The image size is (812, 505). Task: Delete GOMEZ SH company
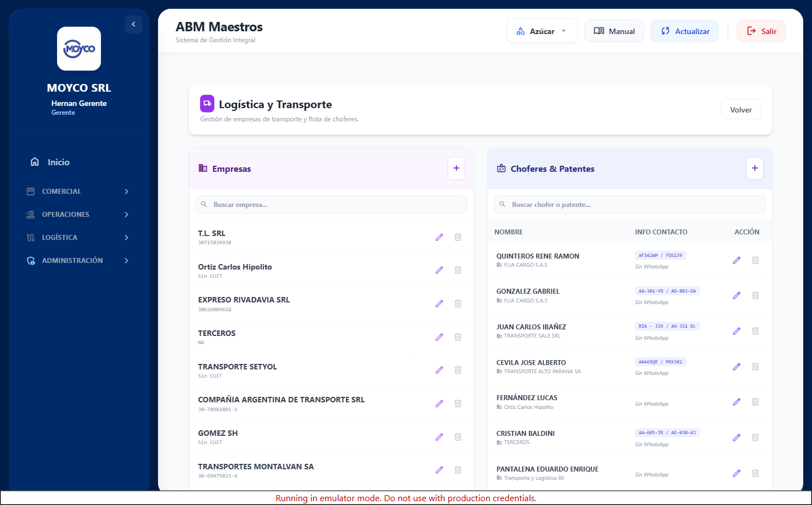pyautogui.click(x=458, y=437)
